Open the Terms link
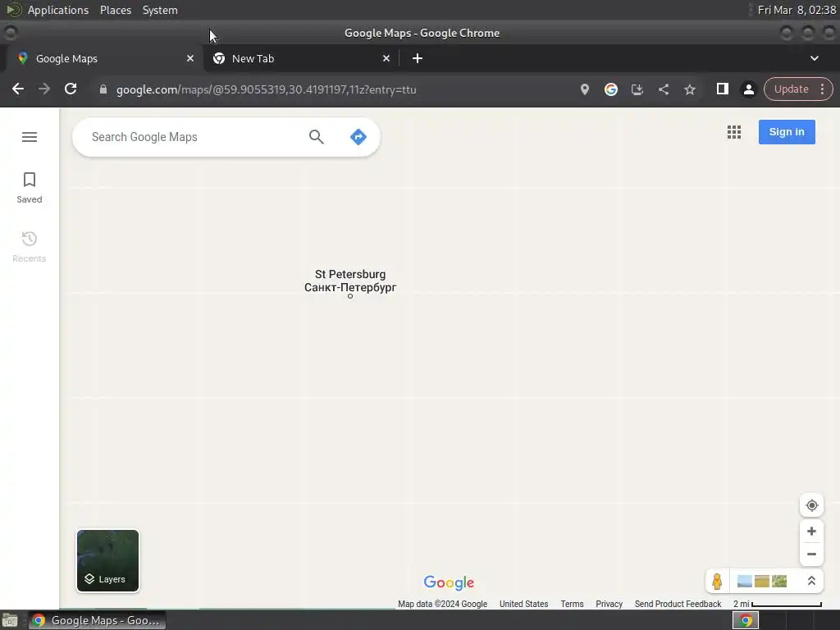 click(x=572, y=604)
